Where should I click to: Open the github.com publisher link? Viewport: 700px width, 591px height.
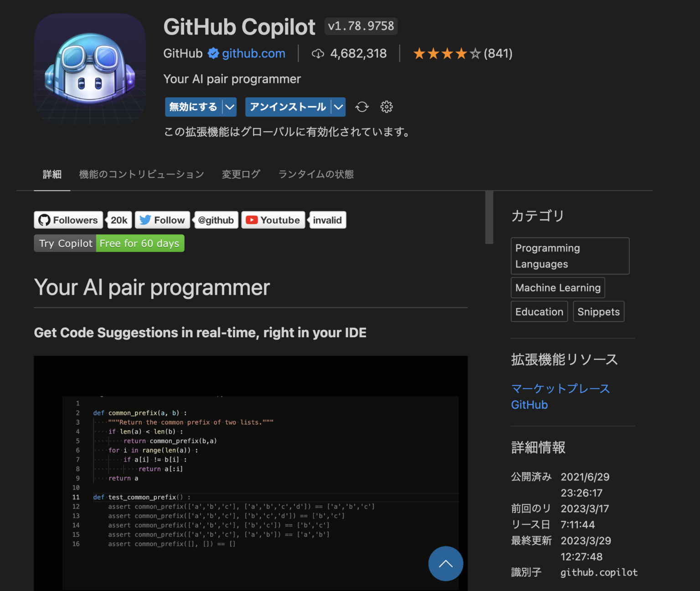pyautogui.click(x=253, y=53)
